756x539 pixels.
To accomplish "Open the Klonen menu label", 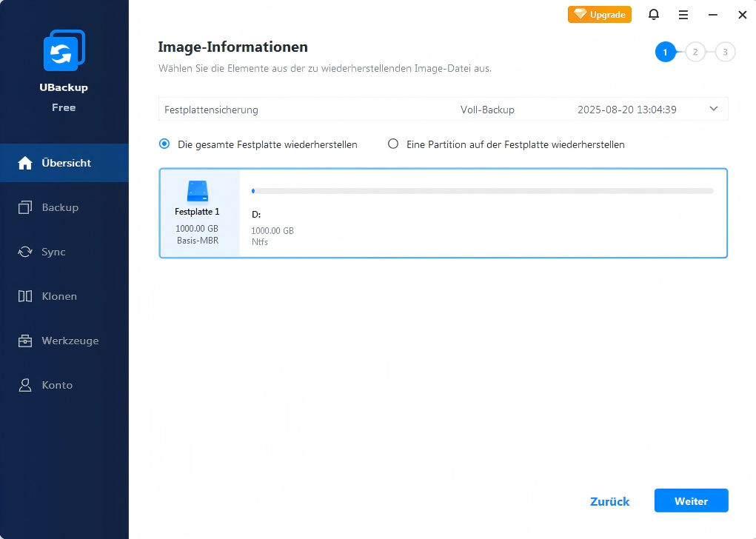I will pyautogui.click(x=59, y=296).
